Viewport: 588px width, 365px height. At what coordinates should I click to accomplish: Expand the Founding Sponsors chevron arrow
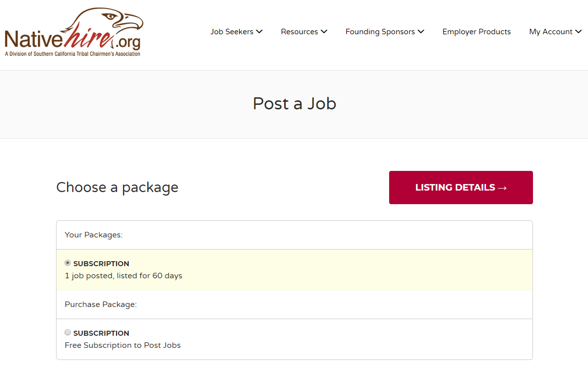[x=421, y=32]
